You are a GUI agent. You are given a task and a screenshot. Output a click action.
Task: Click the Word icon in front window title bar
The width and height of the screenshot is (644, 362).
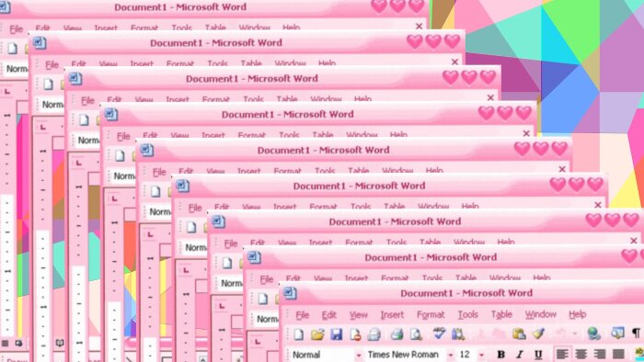(x=290, y=293)
